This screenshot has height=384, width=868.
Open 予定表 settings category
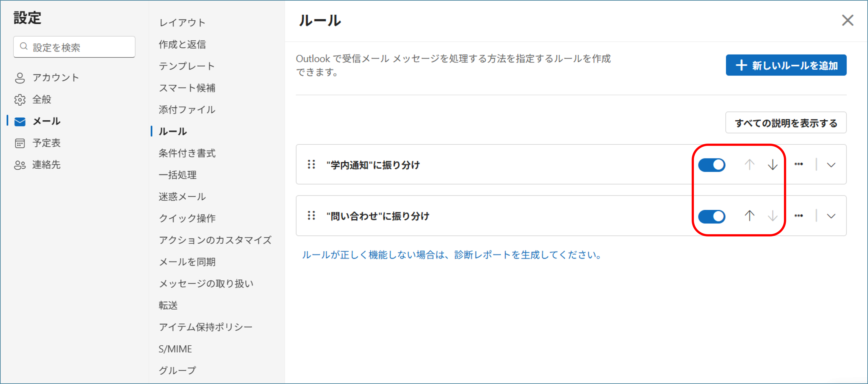click(x=37, y=143)
